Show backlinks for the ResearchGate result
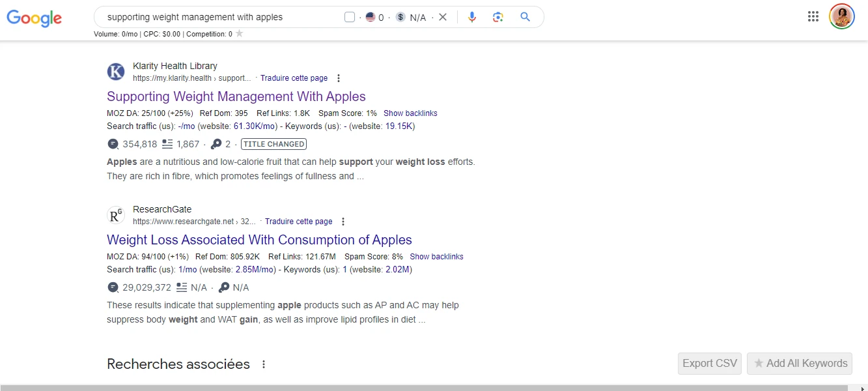 tap(436, 257)
